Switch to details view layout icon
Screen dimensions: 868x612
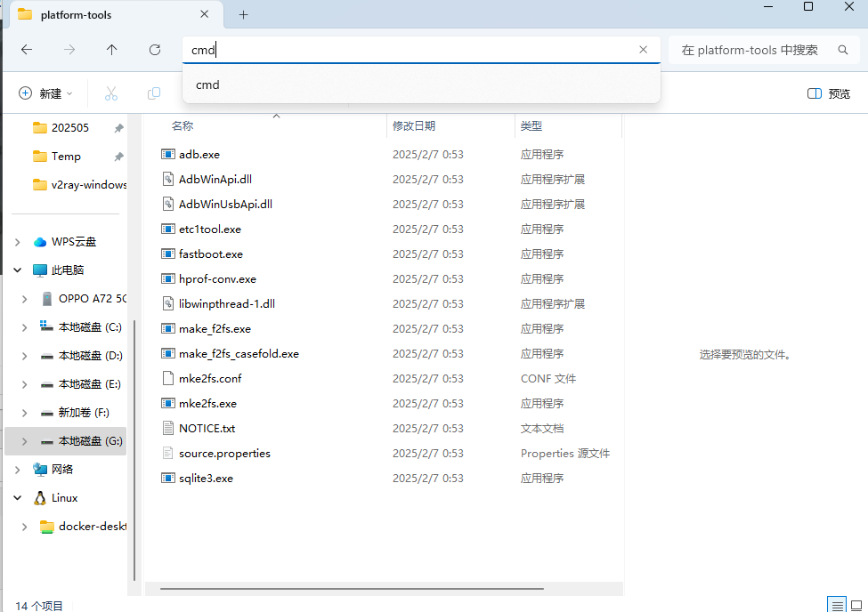[x=836, y=605]
